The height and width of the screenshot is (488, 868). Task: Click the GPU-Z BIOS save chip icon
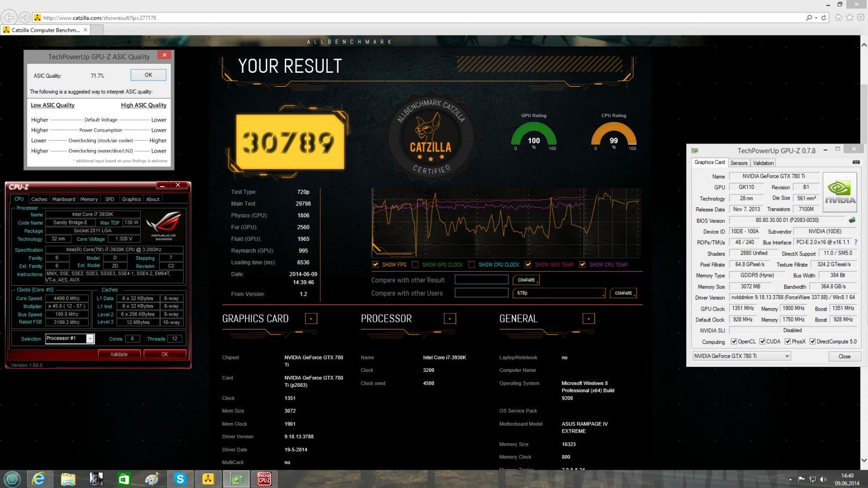click(x=852, y=220)
